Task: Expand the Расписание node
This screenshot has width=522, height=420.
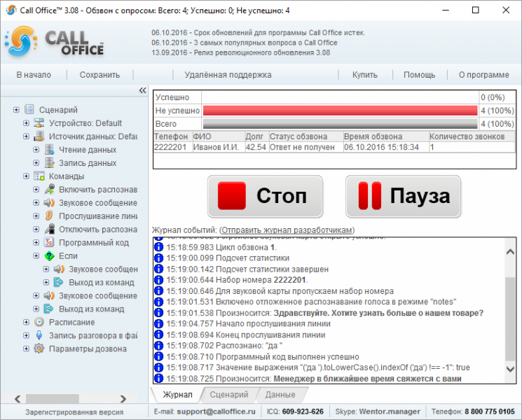Action: (x=27, y=322)
